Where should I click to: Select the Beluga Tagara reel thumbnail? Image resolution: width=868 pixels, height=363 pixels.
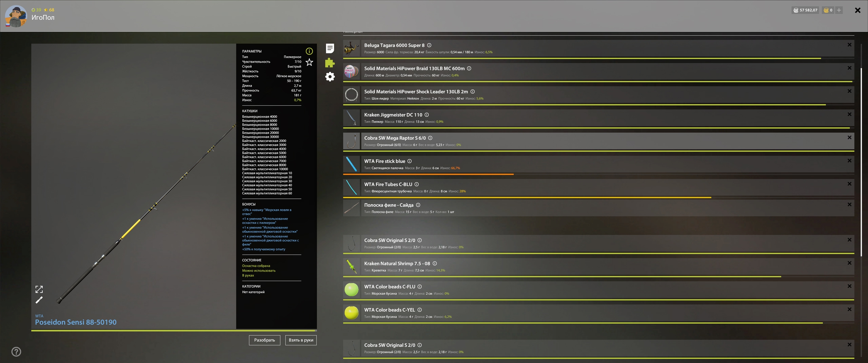(351, 48)
